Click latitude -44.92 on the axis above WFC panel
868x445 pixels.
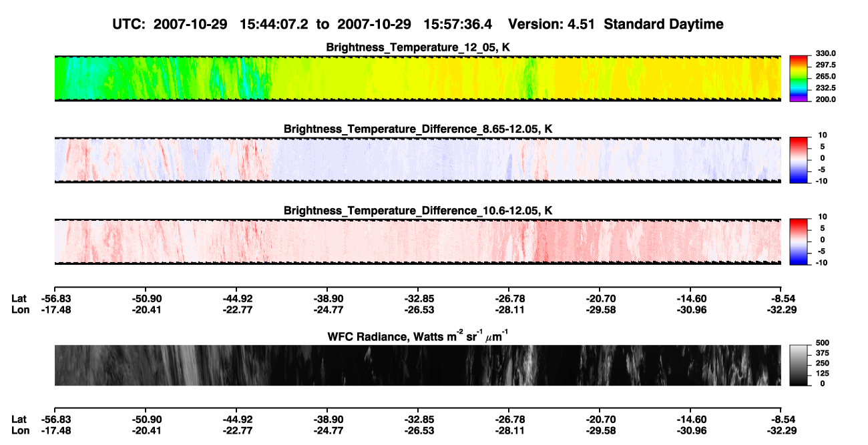point(236,299)
